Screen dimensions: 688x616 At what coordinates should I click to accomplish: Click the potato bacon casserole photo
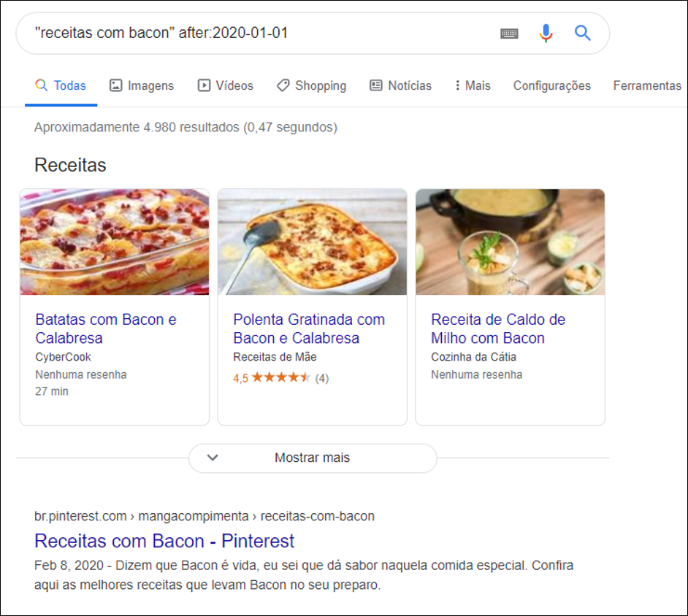pyautogui.click(x=115, y=242)
